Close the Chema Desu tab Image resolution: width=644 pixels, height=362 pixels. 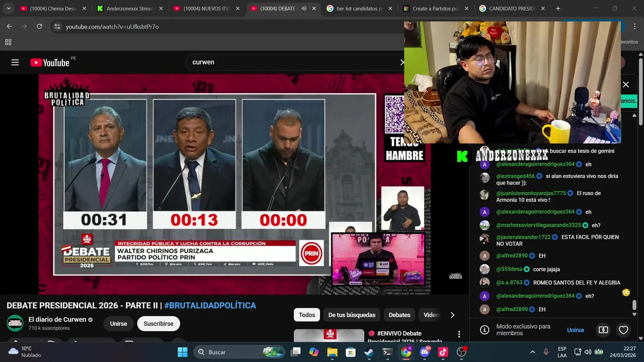pos(84,9)
